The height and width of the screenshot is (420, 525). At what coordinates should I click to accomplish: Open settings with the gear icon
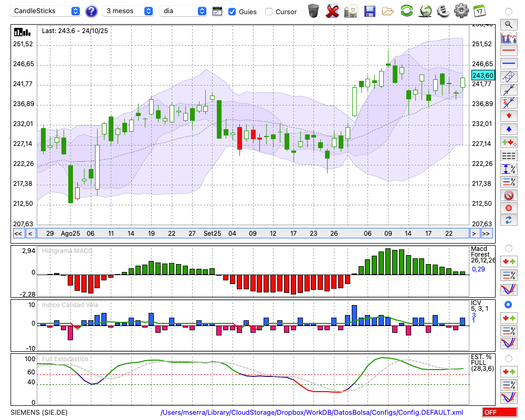(461, 11)
